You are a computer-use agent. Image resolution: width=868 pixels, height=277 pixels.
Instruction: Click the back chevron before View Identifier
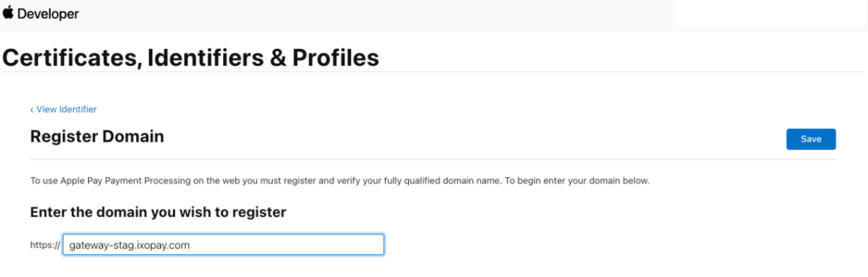tap(32, 109)
